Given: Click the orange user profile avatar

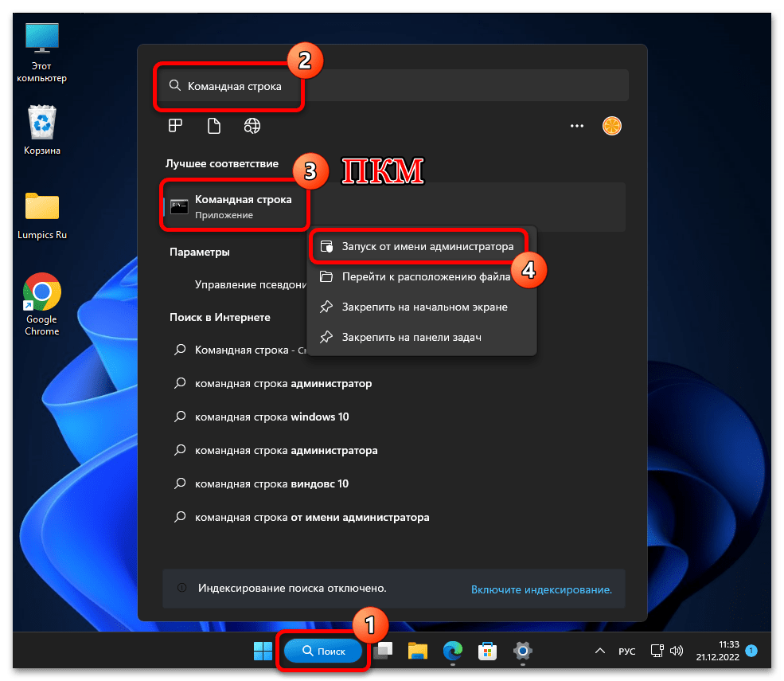Looking at the screenshot, I should tap(612, 126).
